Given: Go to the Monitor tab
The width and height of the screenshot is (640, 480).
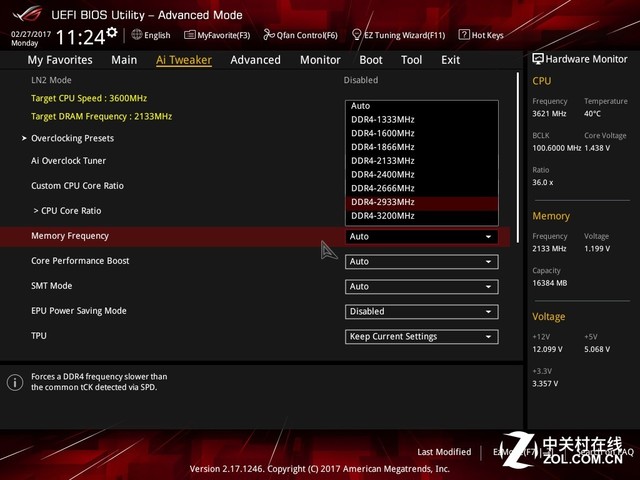Looking at the screenshot, I should tap(320, 60).
